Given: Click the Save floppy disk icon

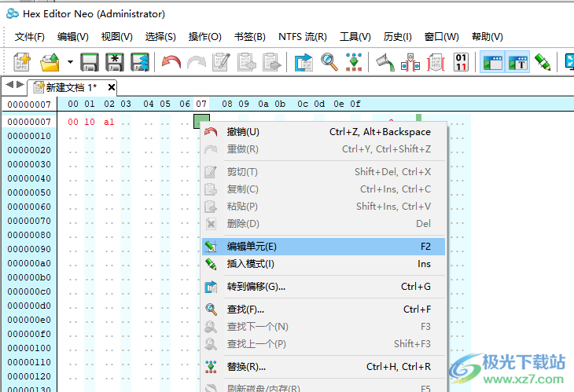Looking at the screenshot, I should coord(90,62).
